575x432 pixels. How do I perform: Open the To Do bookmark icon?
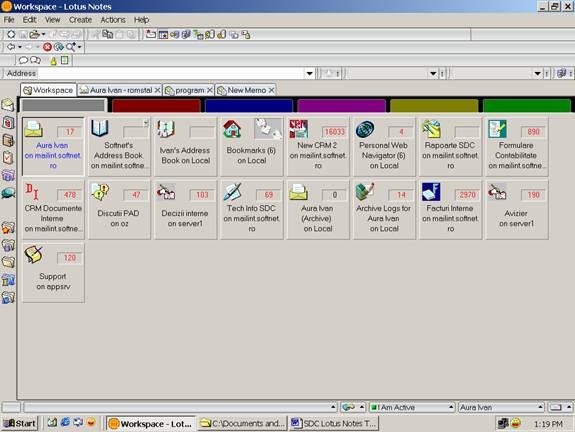click(x=8, y=158)
